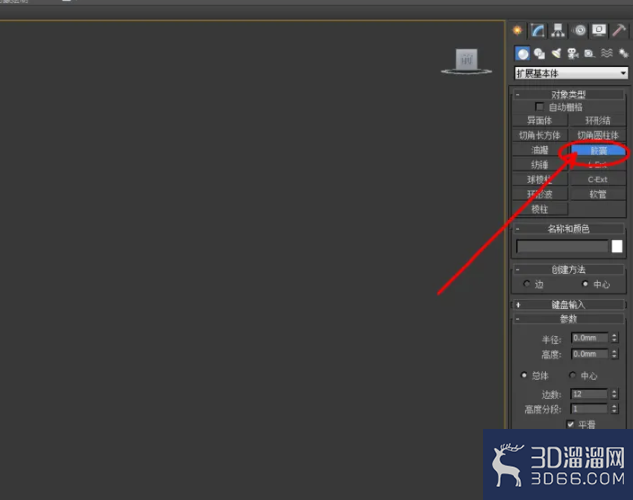Select the Systems gears icon
The image size is (633, 500).
tap(623, 53)
